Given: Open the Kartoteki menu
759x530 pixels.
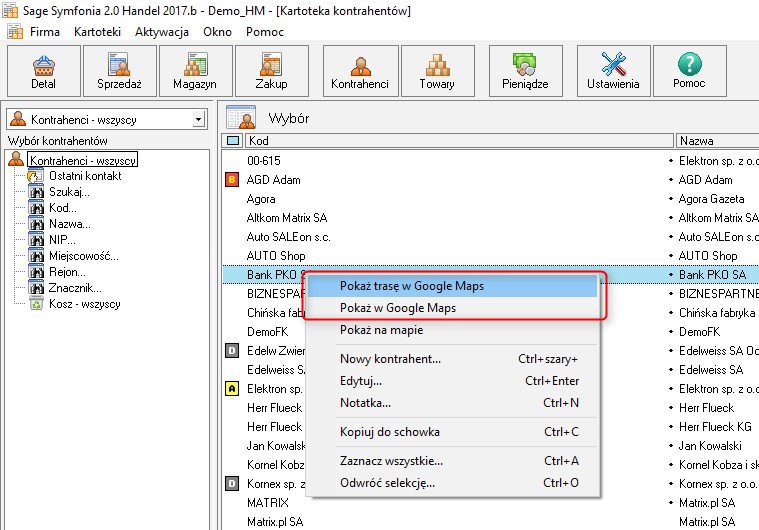Looking at the screenshot, I should pos(97,32).
